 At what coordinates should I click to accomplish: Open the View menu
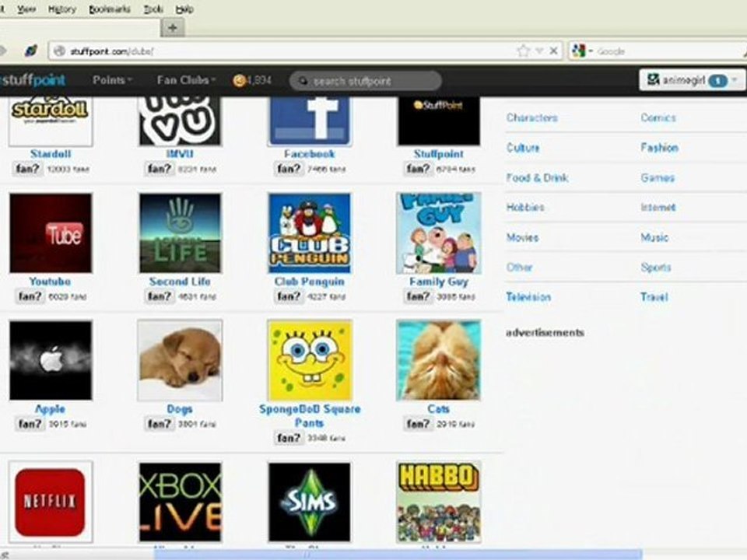click(26, 9)
